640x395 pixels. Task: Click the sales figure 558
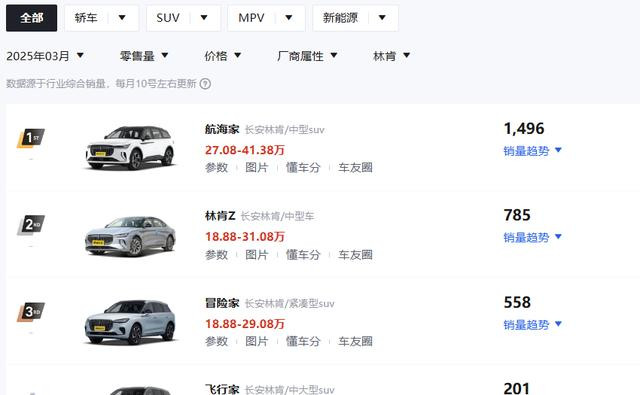click(x=517, y=302)
